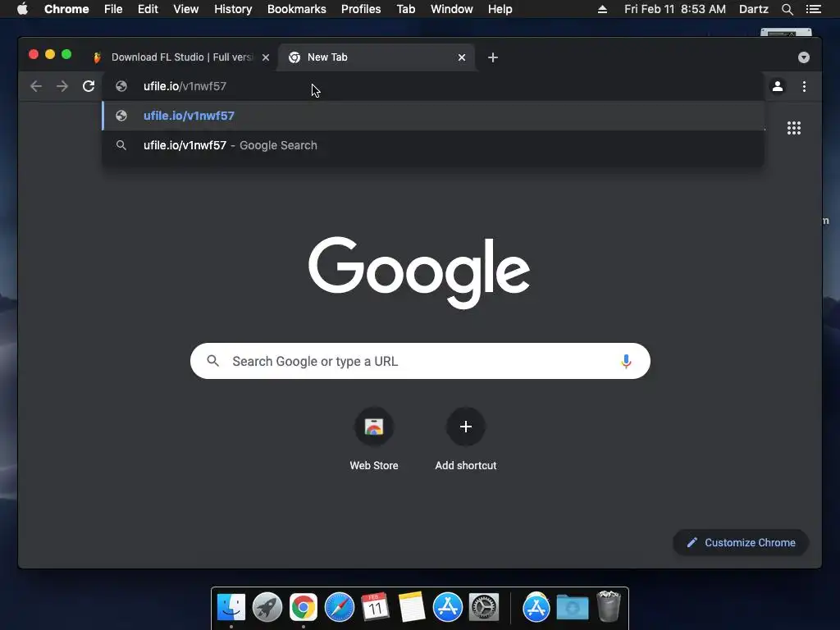Open Launchpad rocket icon in Dock

267,607
